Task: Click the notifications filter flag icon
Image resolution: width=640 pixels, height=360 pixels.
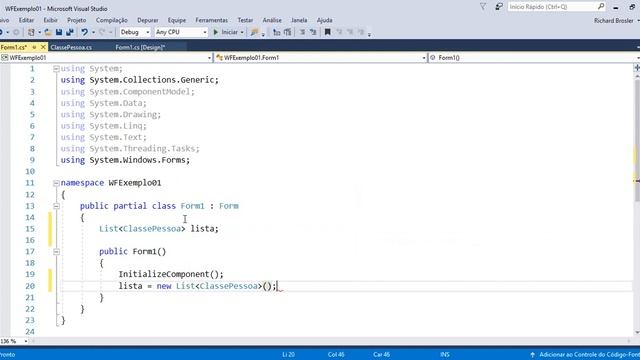Action: (483, 7)
